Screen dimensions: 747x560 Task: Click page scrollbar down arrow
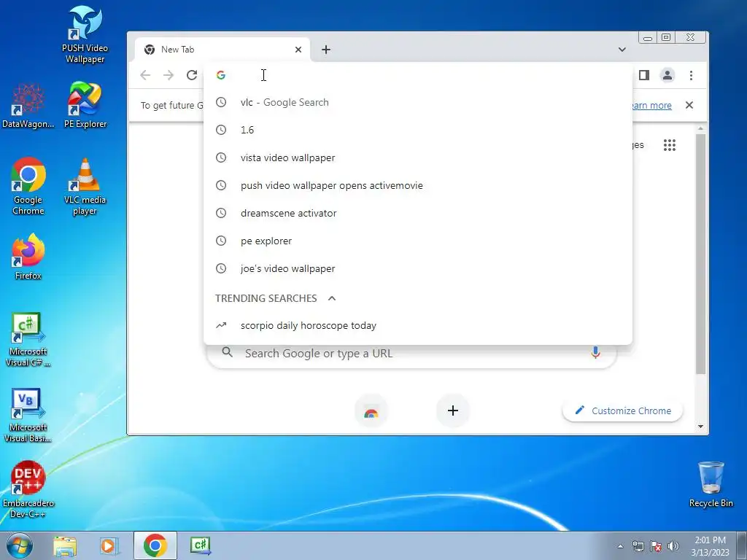pyautogui.click(x=700, y=426)
